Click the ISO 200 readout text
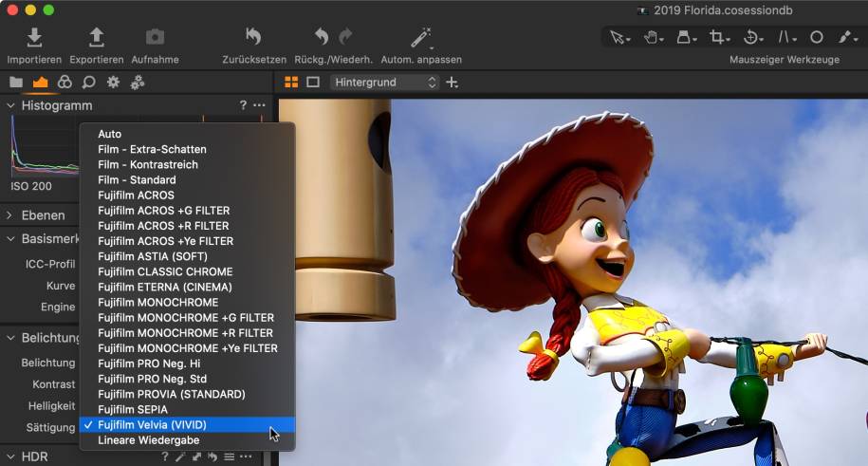Viewport: 868px width, 466px height. 31,186
